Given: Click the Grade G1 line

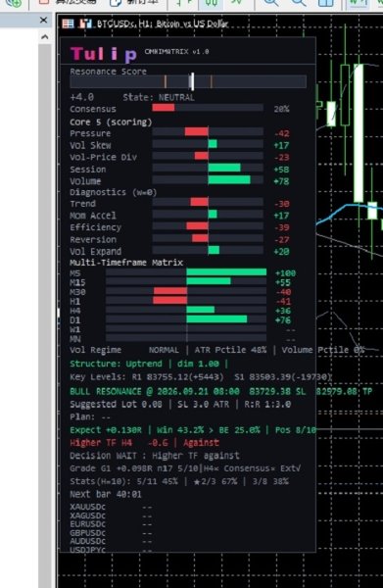Looking at the screenshot, I should [185, 468].
